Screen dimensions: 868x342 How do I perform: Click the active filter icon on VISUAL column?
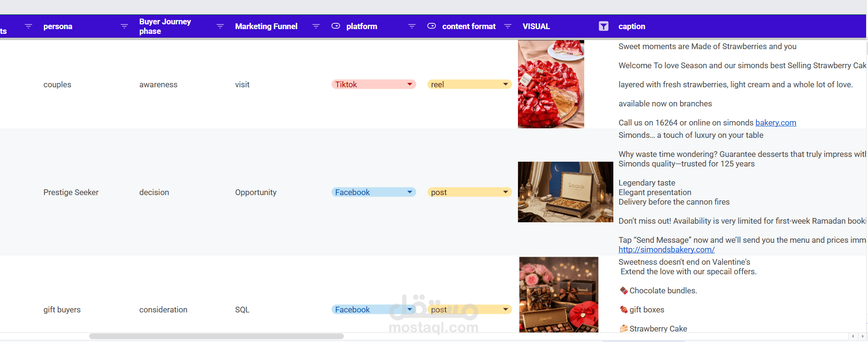[x=604, y=26]
